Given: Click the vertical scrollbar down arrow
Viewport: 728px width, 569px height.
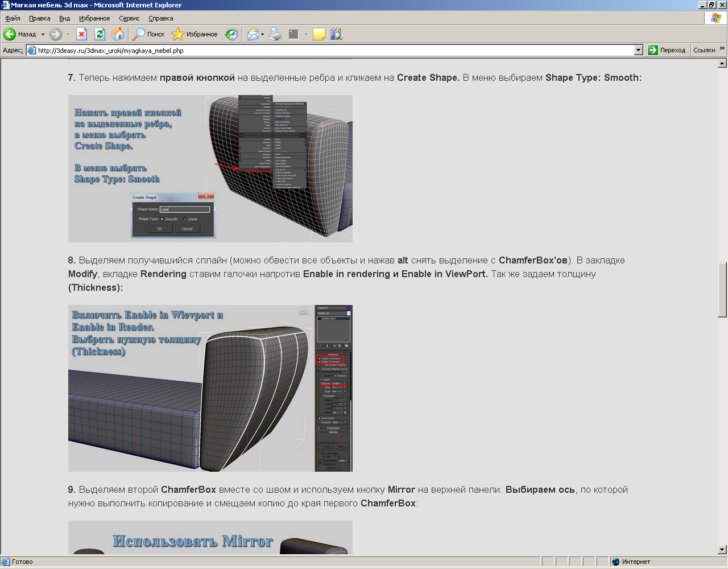Looking at the screenshot, I should (x=722, y=550).
